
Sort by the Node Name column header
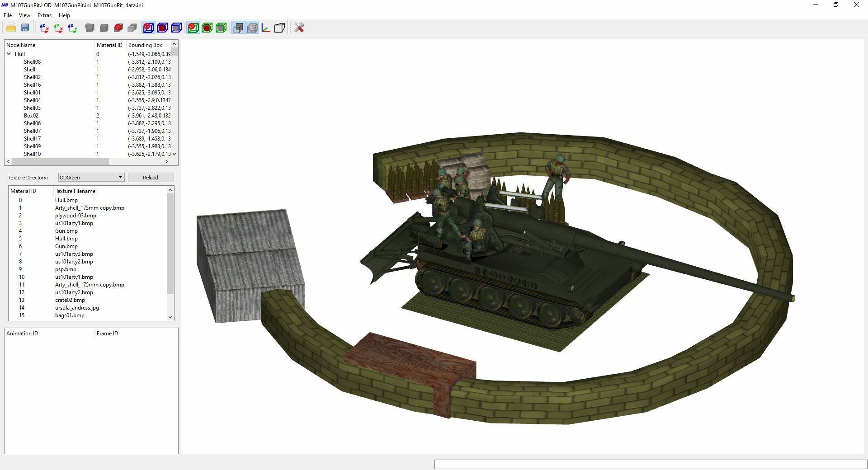[x=49, y=45]
